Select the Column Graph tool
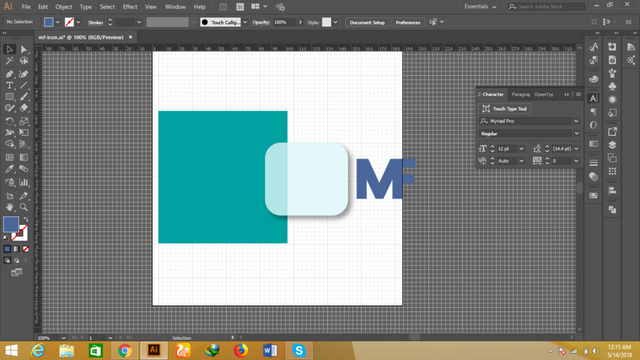640x360 pixels. 24,182
